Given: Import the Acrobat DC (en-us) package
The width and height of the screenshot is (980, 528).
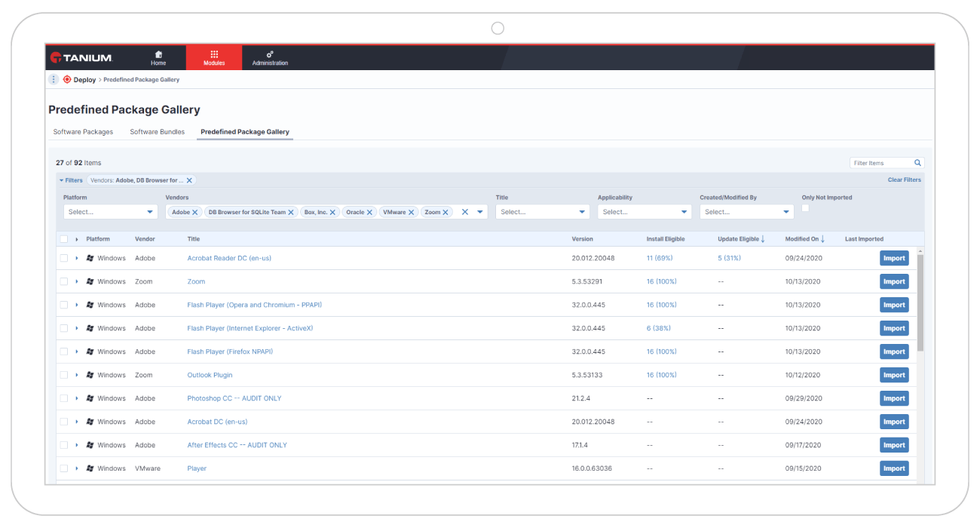Looking at the screenshot, I should [894, 422].
